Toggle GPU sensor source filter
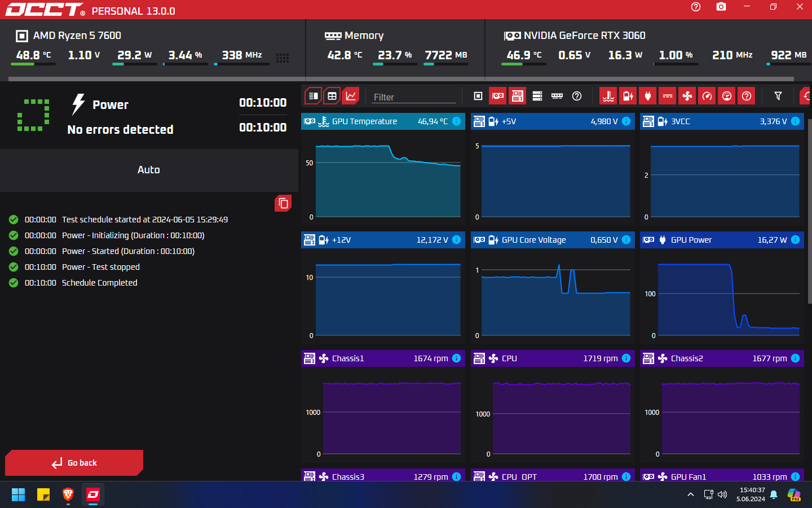This screenshot has height=508, width=812. pyautogui.click(x=497, y=96)
